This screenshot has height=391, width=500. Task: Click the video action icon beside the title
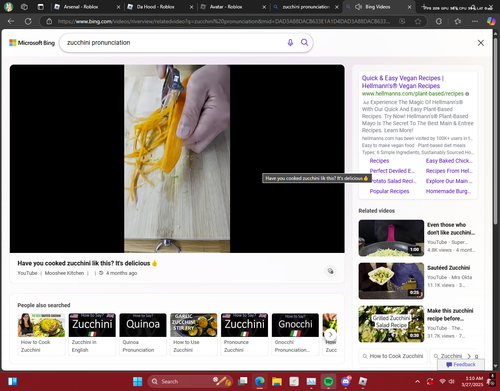point(330,271)
